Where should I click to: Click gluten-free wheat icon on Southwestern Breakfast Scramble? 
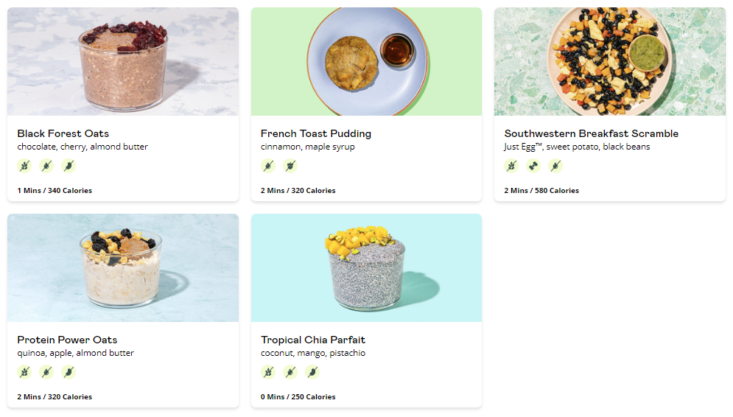[x=511, y=166]
